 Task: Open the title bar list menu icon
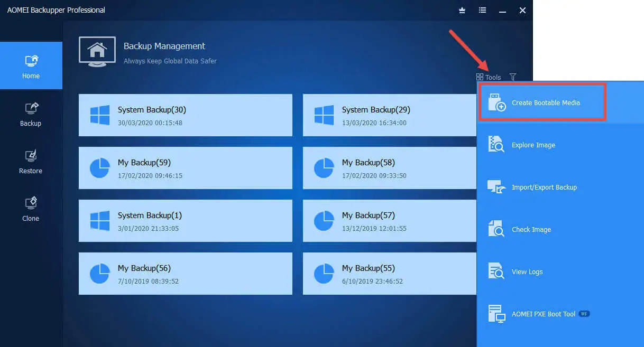(x=482, y=10)
